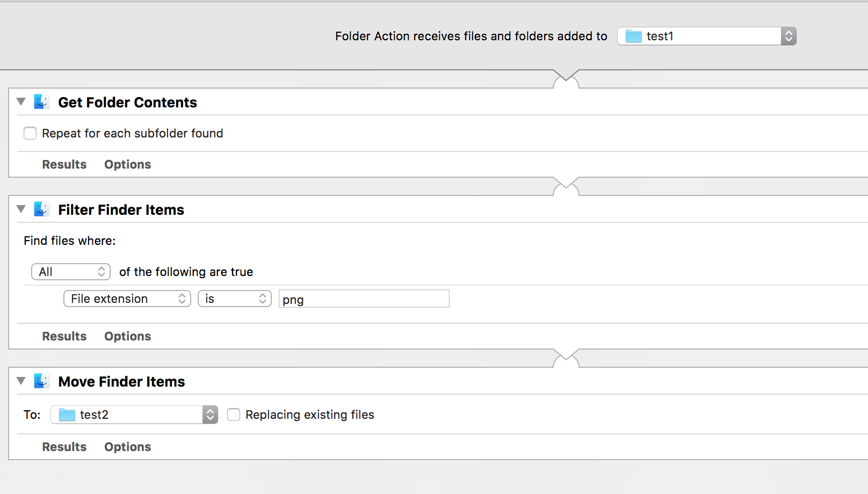This screenshot has width=868, height=494.
Task: Collapse the Get Folder Contents action
Action: coord(21,101)
